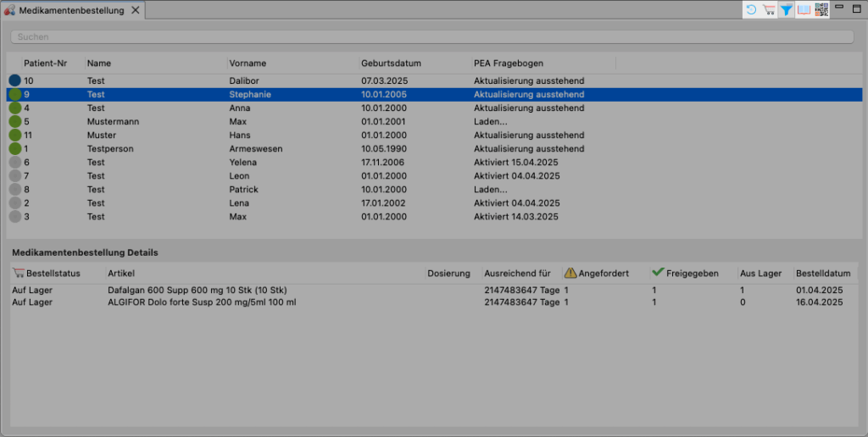The width and height of the screenshot is (868, 437).
Task: Click the open book icon
Action: click(804, 10)
